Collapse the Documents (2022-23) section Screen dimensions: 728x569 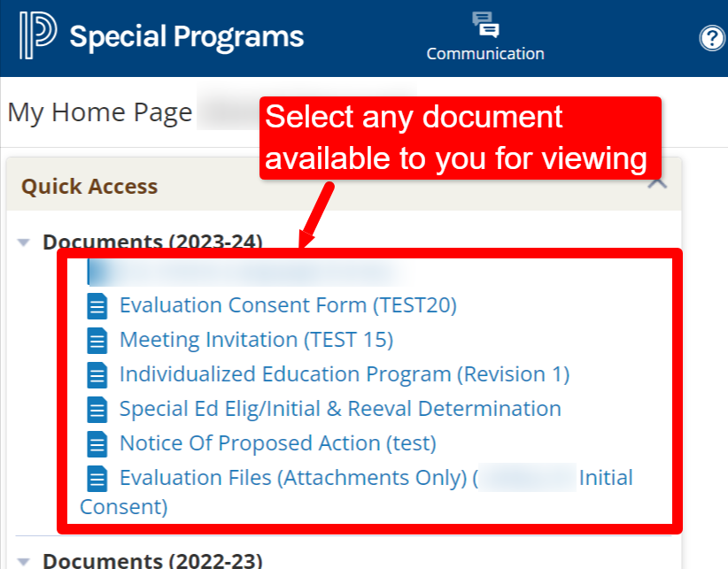click(24, 560)
